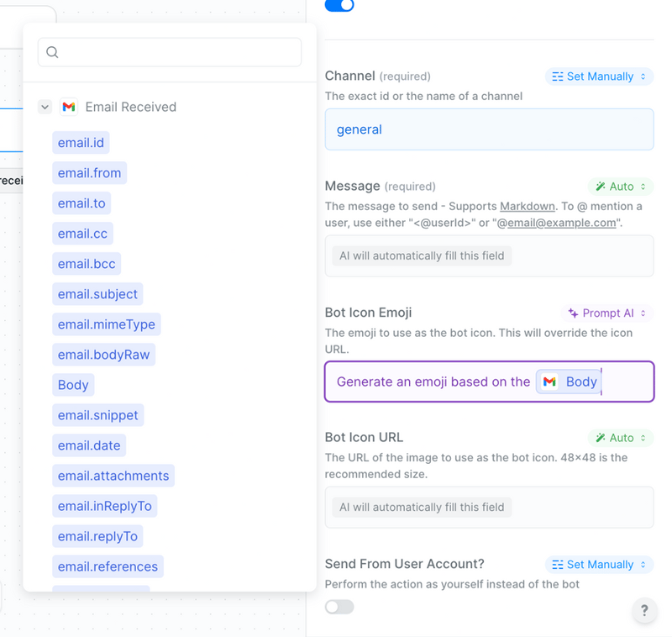This screenshot has width=672, height=637.
Task: Click the green wand icon on Message's Auto
Action: pos(602,186)
